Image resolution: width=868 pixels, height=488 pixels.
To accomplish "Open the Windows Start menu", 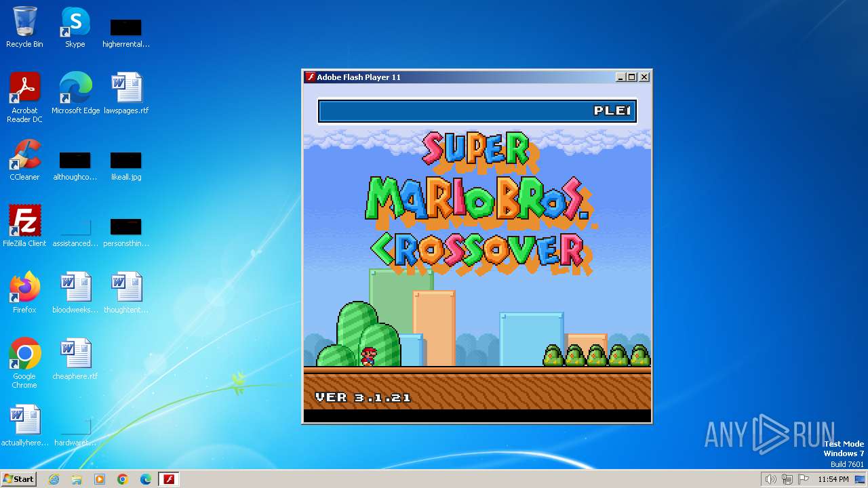I will tap(18, 479).
